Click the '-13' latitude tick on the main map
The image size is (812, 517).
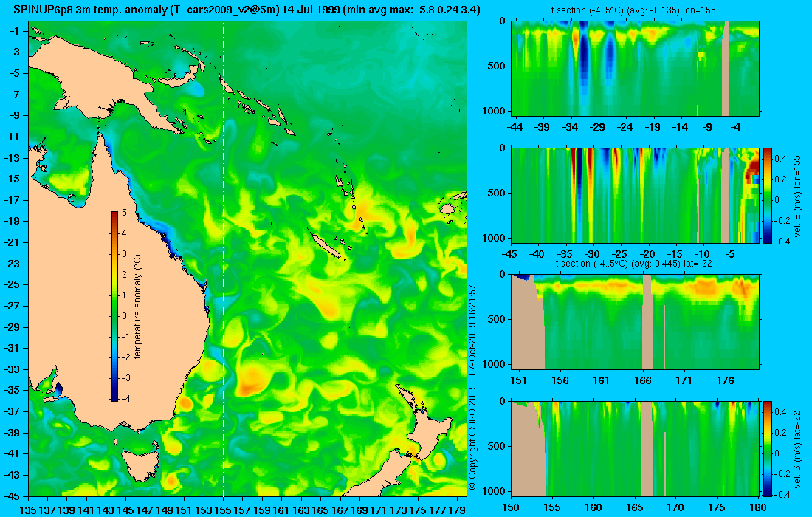pos(13,158)
